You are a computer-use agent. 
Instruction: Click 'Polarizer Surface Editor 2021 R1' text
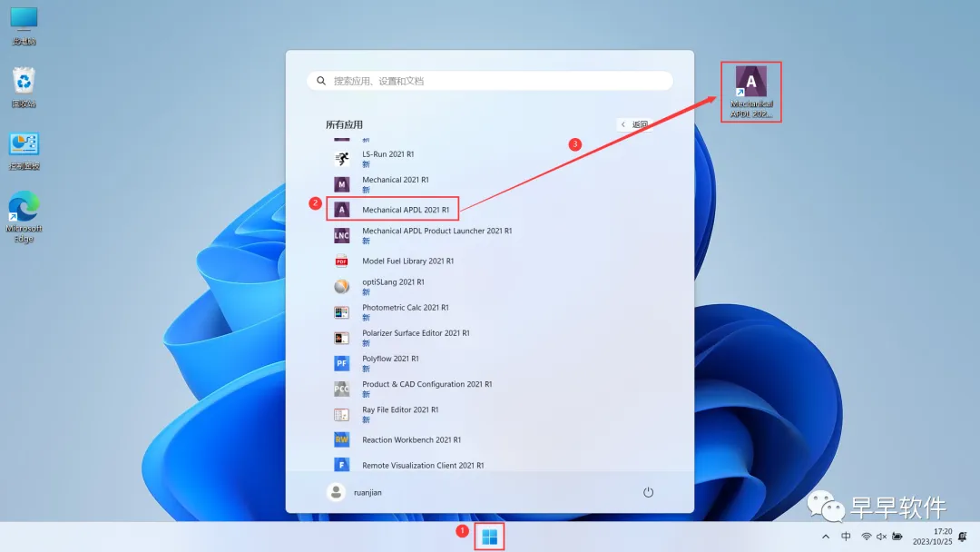click(416, 333)
